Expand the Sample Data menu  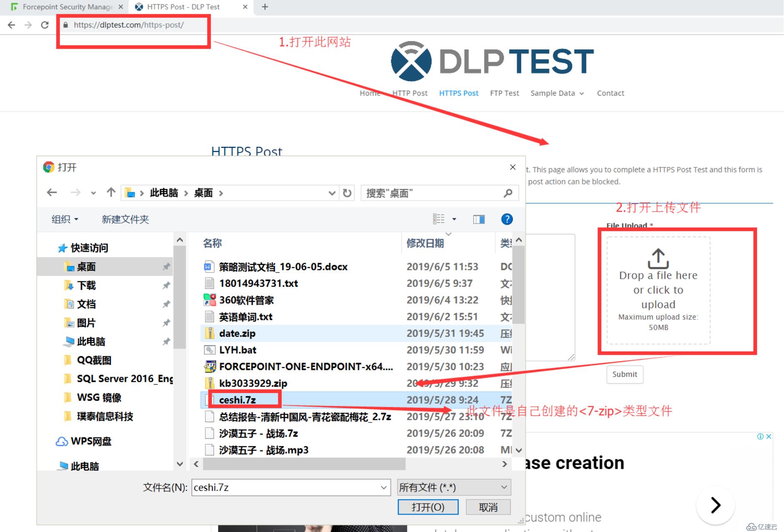pos(557,93)
